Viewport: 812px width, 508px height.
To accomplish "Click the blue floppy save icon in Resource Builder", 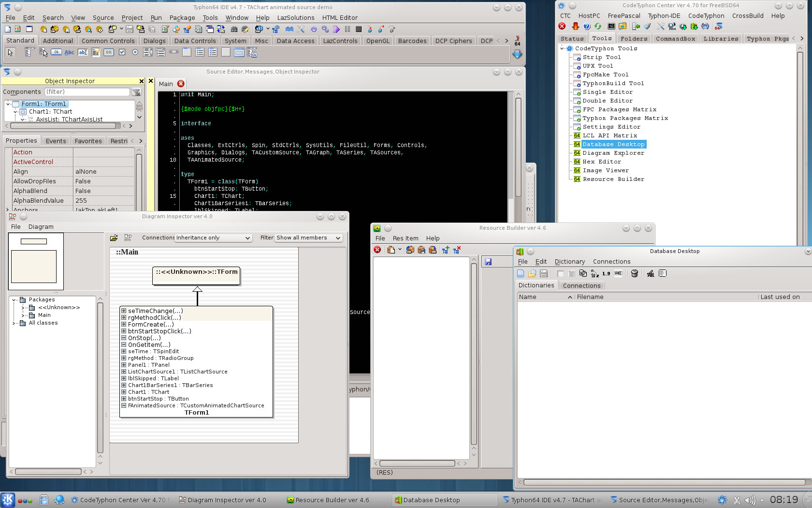I will (488, 262).
